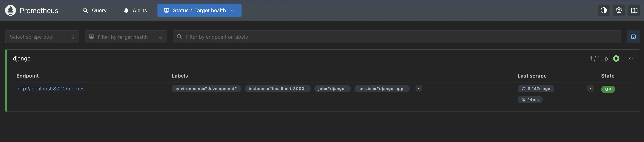The height and width of the screenshot is (142, 644).
Task: Open the documentation book icon
Action: click(x=634, y=11)
